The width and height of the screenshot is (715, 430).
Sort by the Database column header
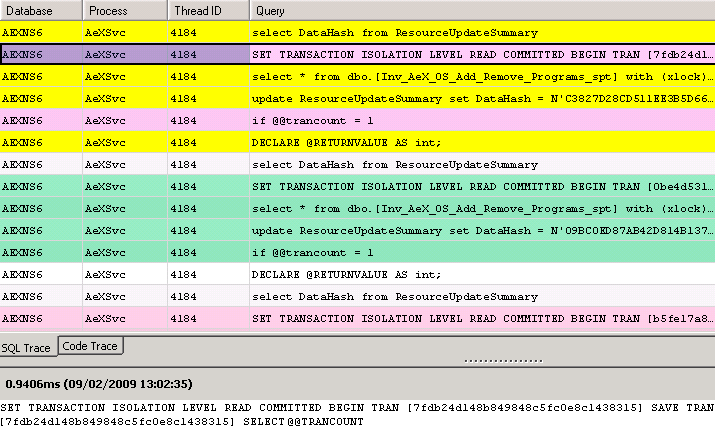(40, 10)
